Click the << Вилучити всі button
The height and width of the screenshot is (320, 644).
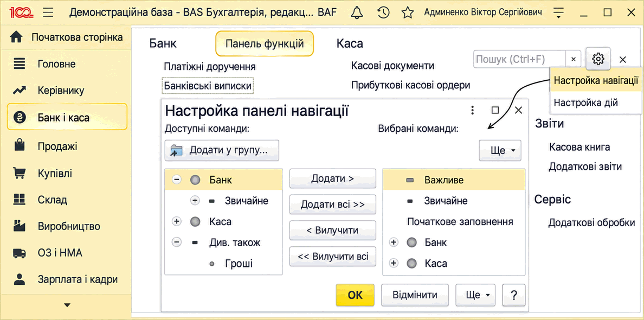333,257
